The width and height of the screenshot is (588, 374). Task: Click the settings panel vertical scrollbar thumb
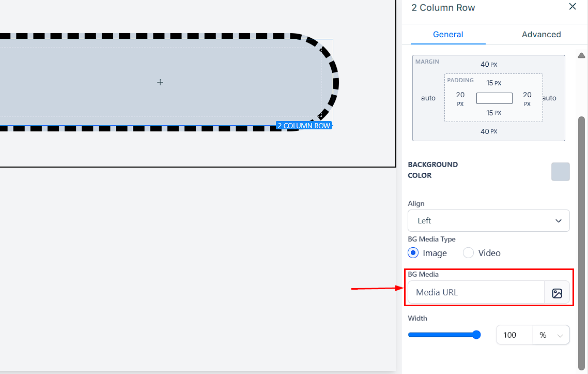(581, 233)
